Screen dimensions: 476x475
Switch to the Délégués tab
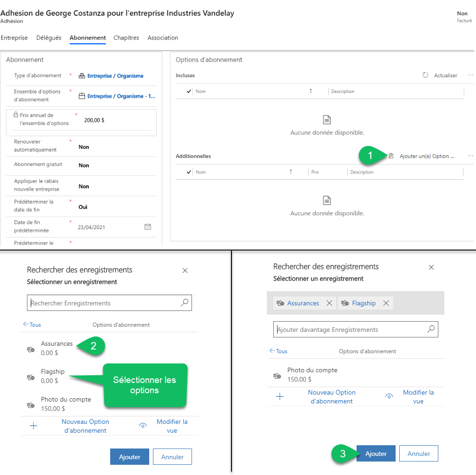click(x=49, y=38)
